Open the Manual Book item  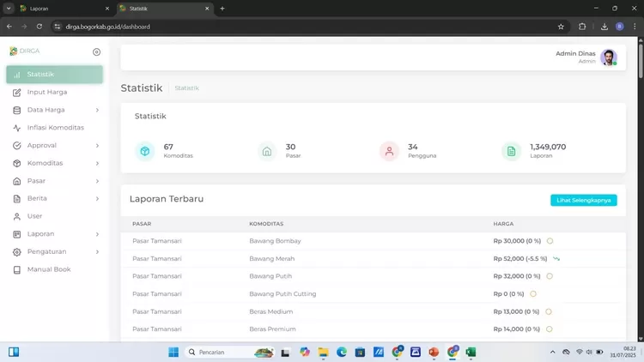click(x=48, y=269)
